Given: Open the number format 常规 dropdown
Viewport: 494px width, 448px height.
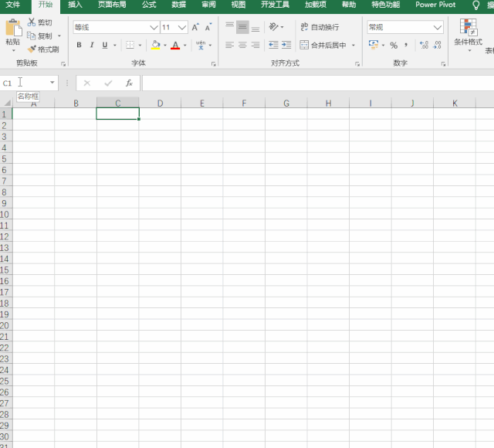Looking at the screenshot, I should point(438,28).
